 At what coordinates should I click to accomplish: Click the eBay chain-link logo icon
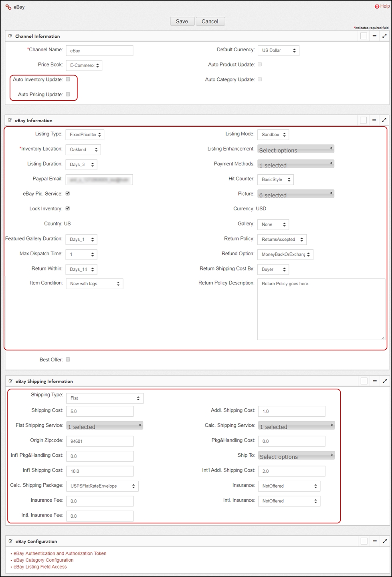(8, 7)
